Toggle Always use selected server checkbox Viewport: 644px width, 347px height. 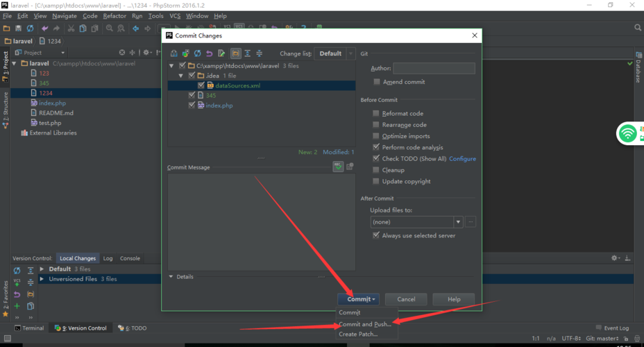[x=376, y=235]
